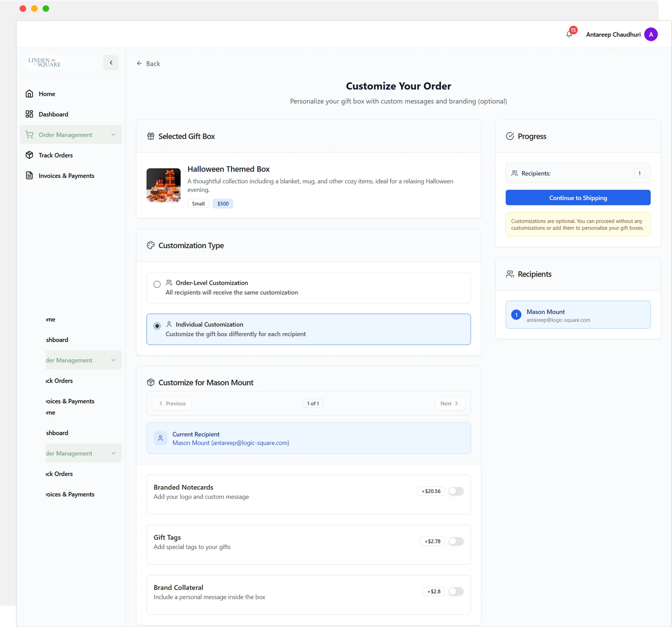Select the Individual Customization radio button
Image resolution: width=672 pixels, height=627 pixels.
(x=157, y=326)
